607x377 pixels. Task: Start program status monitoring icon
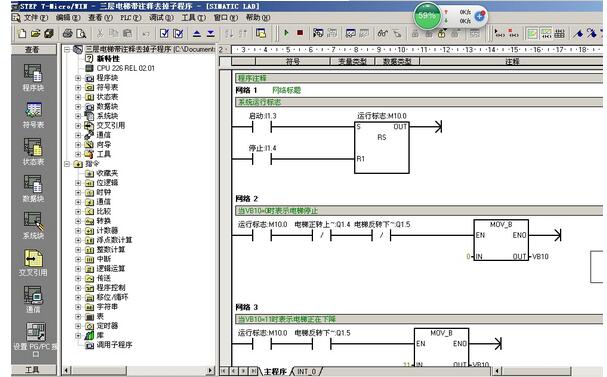tap(318, 33)
